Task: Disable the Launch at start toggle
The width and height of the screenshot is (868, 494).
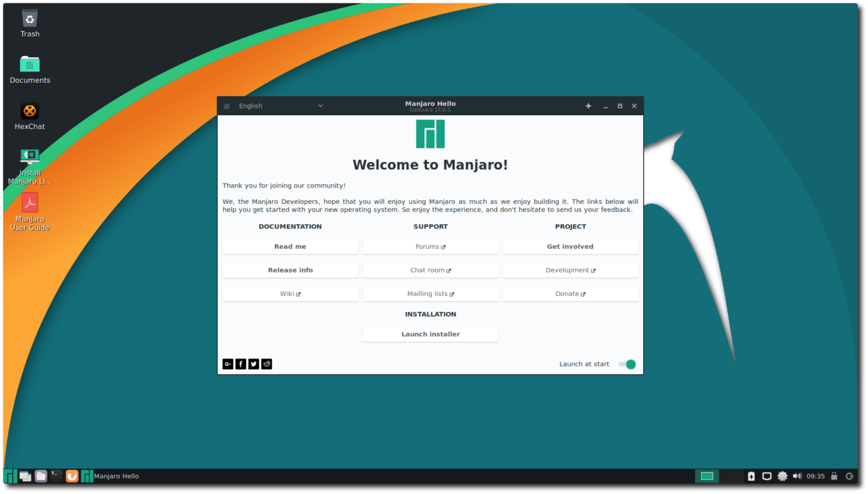Action: click(x=627, y=364)
